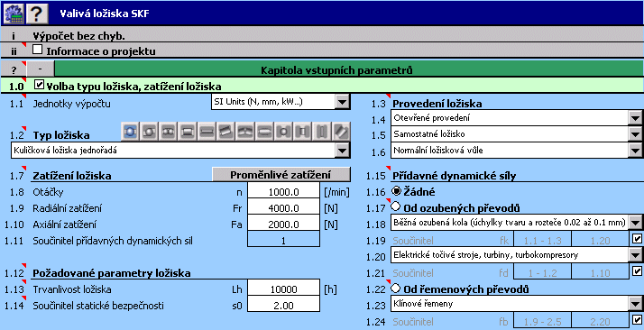The height and width of the screenshot is (330, 644).
Task: Open help via the question mark icon
Action: (x=37, y=14)
